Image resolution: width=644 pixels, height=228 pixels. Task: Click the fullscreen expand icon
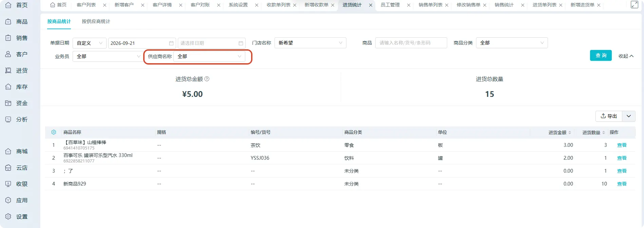634,5
